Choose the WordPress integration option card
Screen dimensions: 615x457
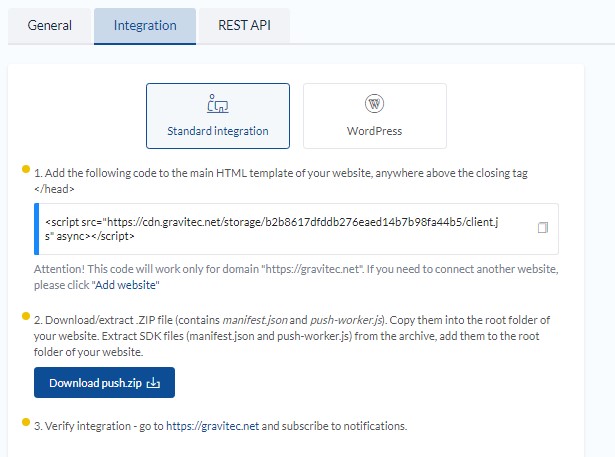coord(375,116)
